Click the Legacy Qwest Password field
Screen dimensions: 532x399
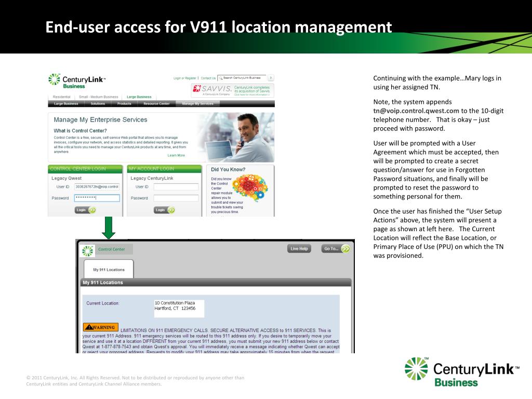point(97,198)
